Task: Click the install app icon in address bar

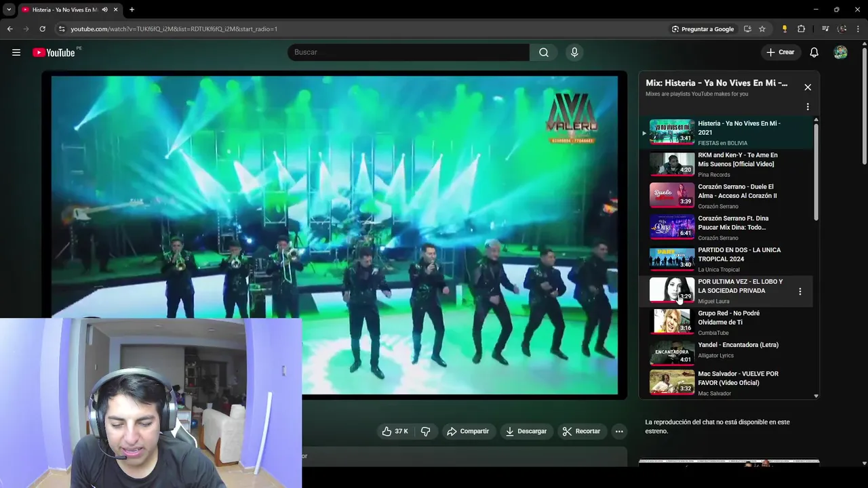Action: [x=747, y=29]
